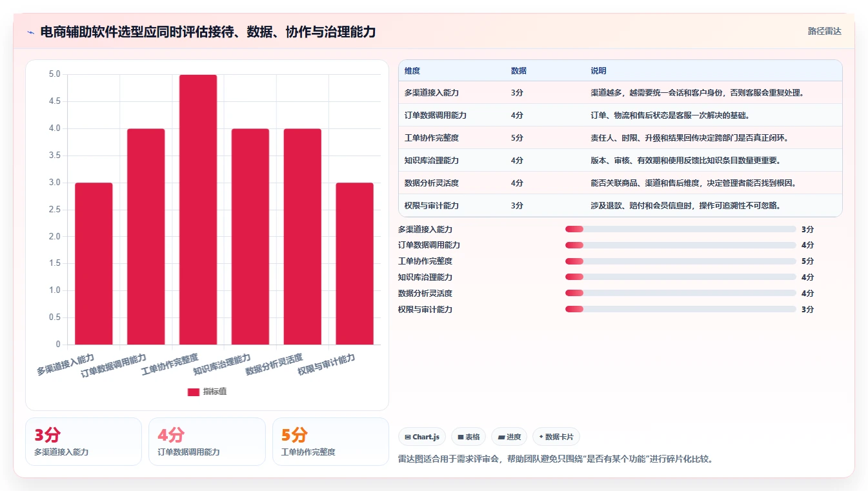The image size is (868, 491).
Task: Click the 权限与审计能力 bar in the chart
Action: [354, 263]
